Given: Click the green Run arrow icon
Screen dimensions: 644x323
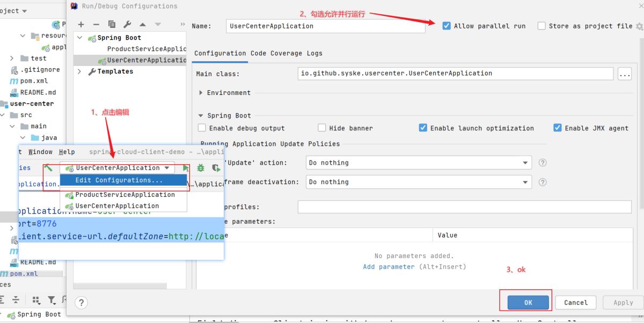Looking at the screenshot, I should (186, 168).
